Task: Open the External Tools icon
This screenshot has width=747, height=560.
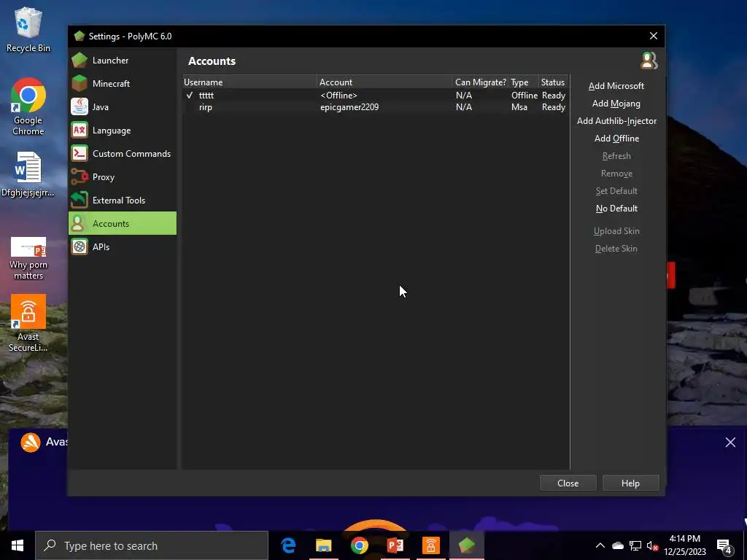Action: [x=80, y=200]
